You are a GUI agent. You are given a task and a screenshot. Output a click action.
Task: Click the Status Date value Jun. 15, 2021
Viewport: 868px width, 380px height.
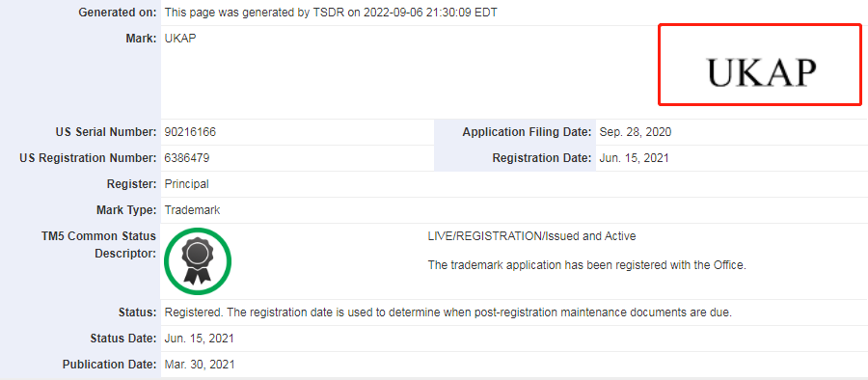pos(200,339)
